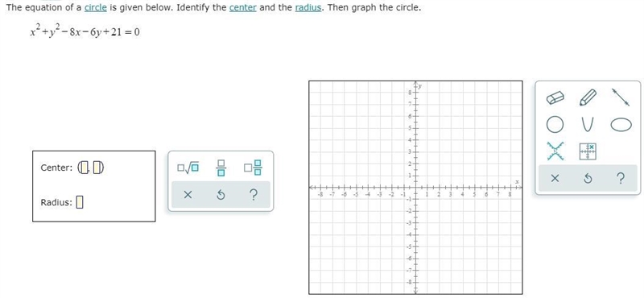Select the circle graphing tool
The image size is (644, 298).
[555, 125]
